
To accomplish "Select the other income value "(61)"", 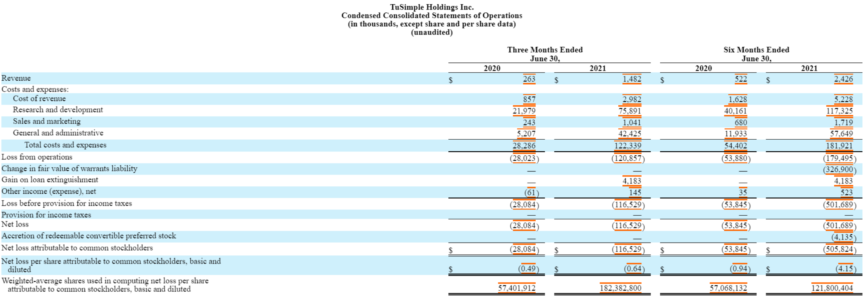I will coord(531,193).
